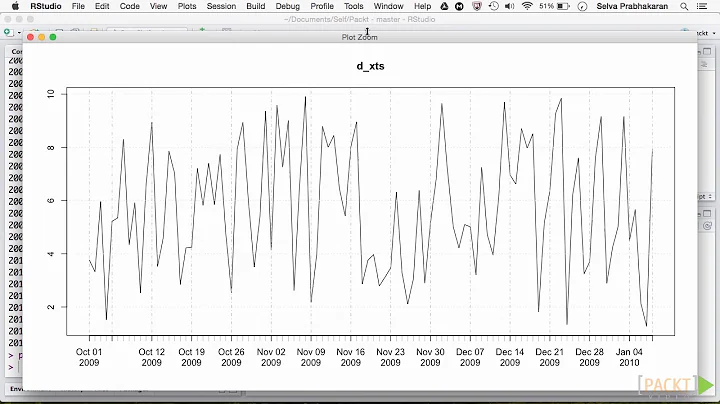
Task: Click y-axis label 2
Action: point(51,307)
